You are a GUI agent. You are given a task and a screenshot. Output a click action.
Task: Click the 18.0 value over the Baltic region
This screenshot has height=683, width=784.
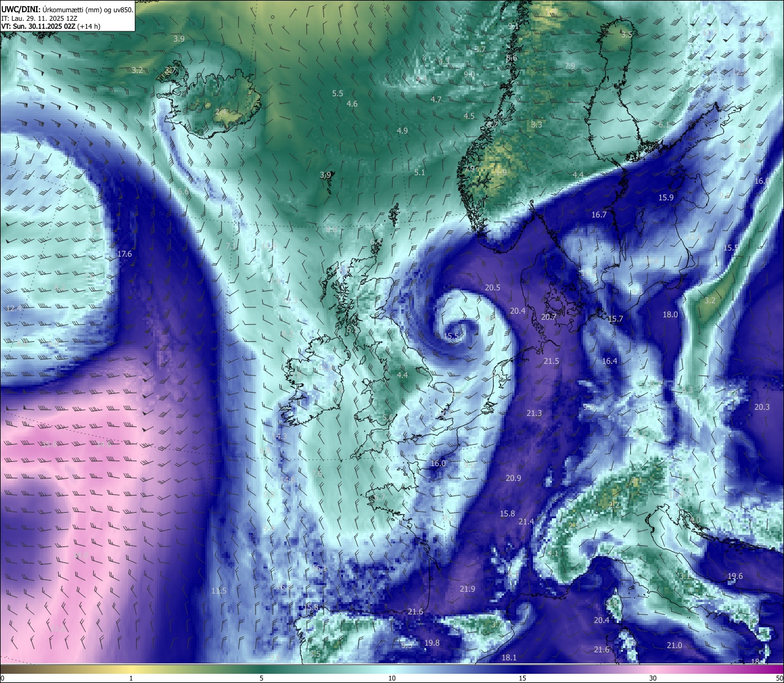click(670, 314)
